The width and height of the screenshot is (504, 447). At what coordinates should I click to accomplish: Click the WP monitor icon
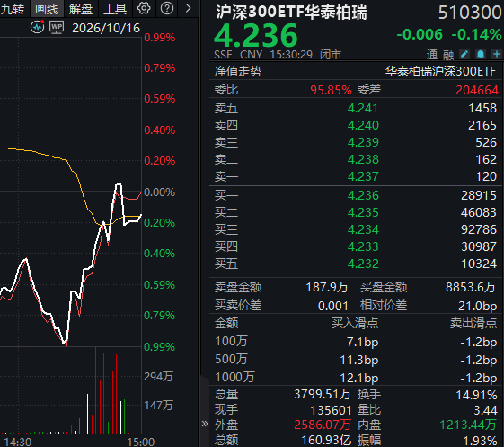(57, 27)
